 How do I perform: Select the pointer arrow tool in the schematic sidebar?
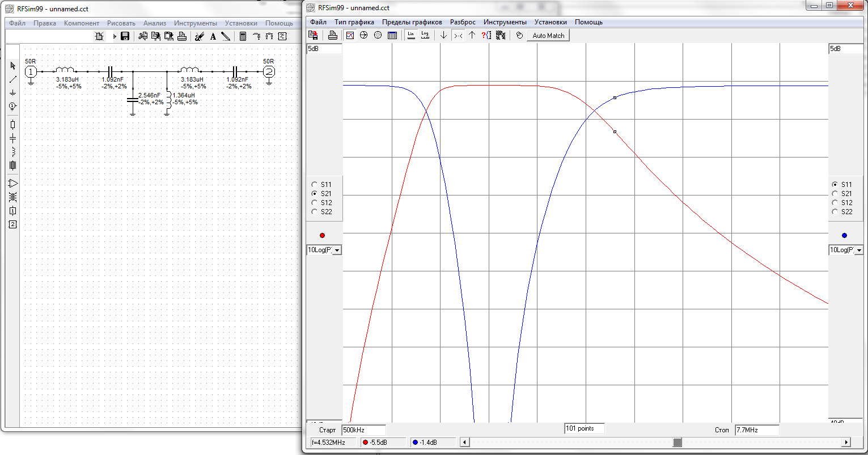coord(13,66)
